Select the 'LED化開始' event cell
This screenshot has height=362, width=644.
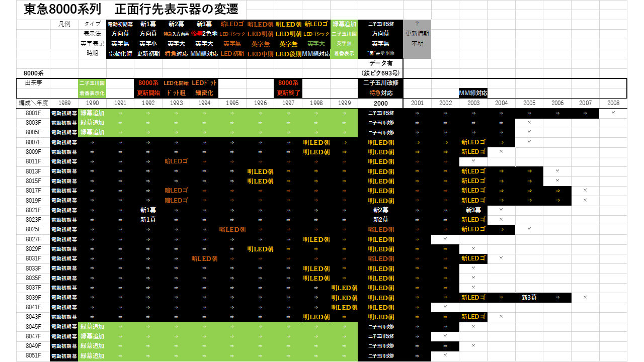click(x=176, y=83)
